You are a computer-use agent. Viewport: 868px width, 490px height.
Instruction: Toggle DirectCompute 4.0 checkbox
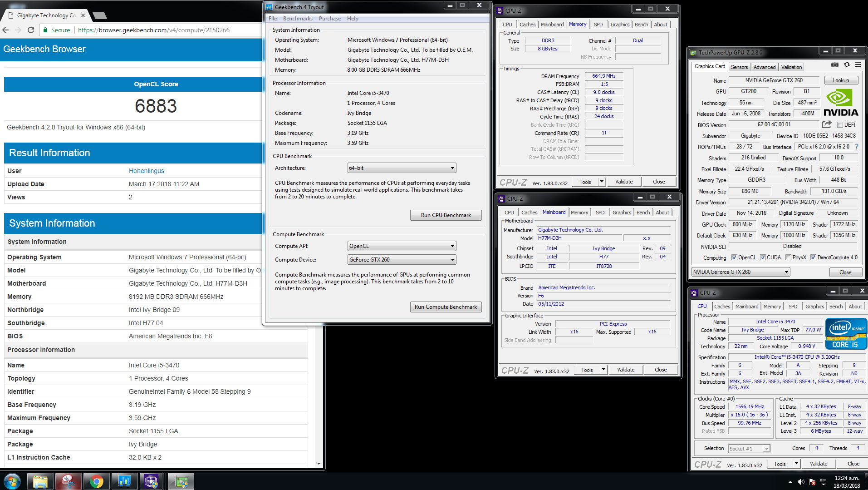pos(813,257)
